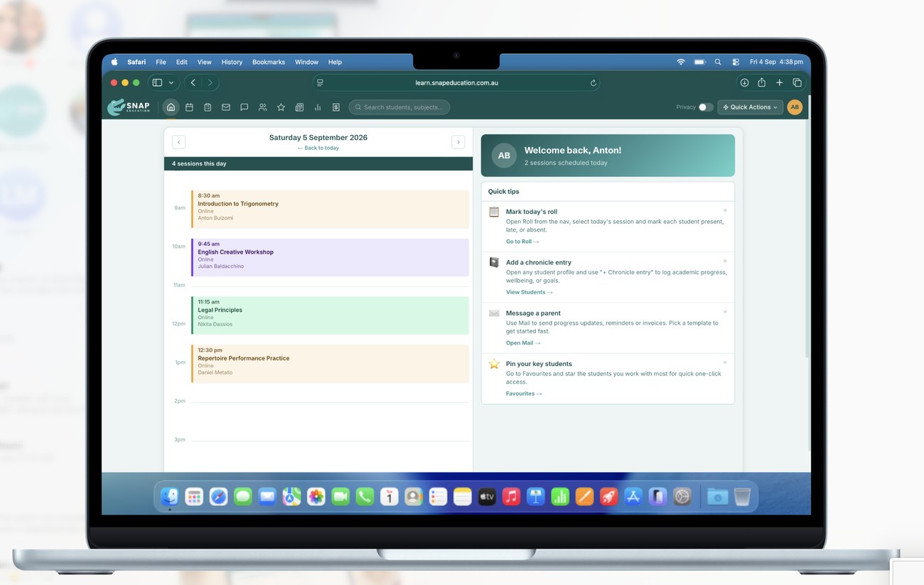Dismiss the Add a chronicle entry tip

pos(725,261)
